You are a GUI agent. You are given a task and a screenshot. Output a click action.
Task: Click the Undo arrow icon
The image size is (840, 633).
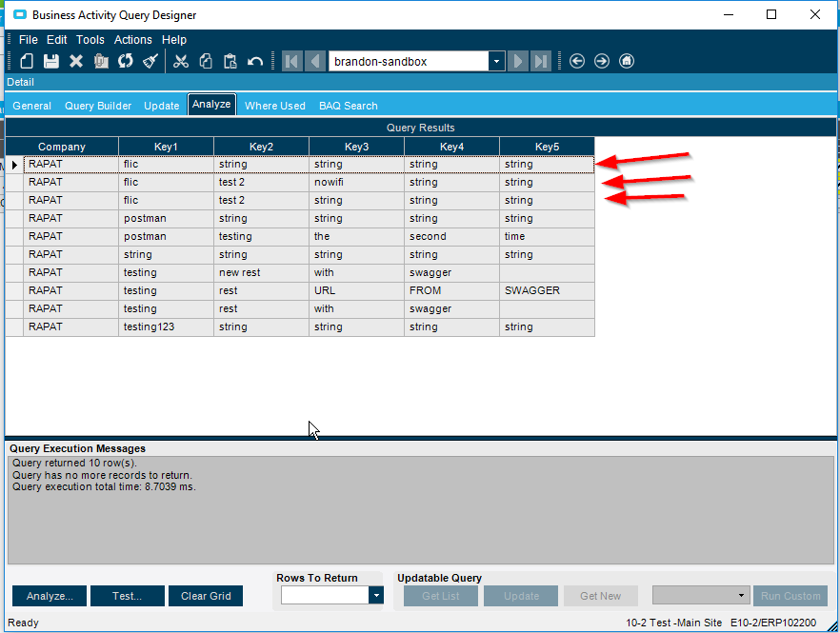[x=255, y=61]
